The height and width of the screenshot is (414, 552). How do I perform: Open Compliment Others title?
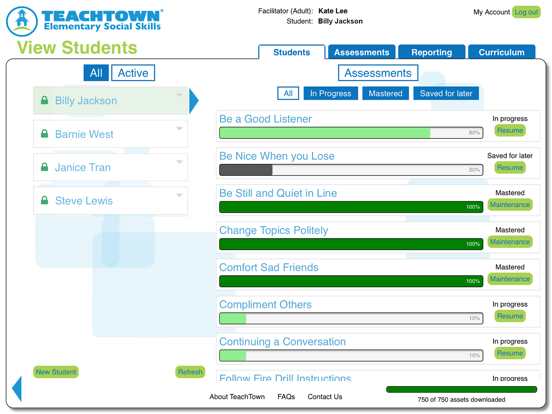coord(265,305)
